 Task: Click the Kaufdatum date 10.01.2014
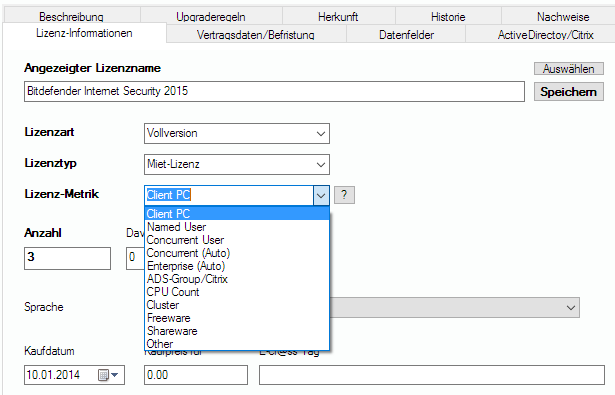pyautogui.click(x=53, y=375)
